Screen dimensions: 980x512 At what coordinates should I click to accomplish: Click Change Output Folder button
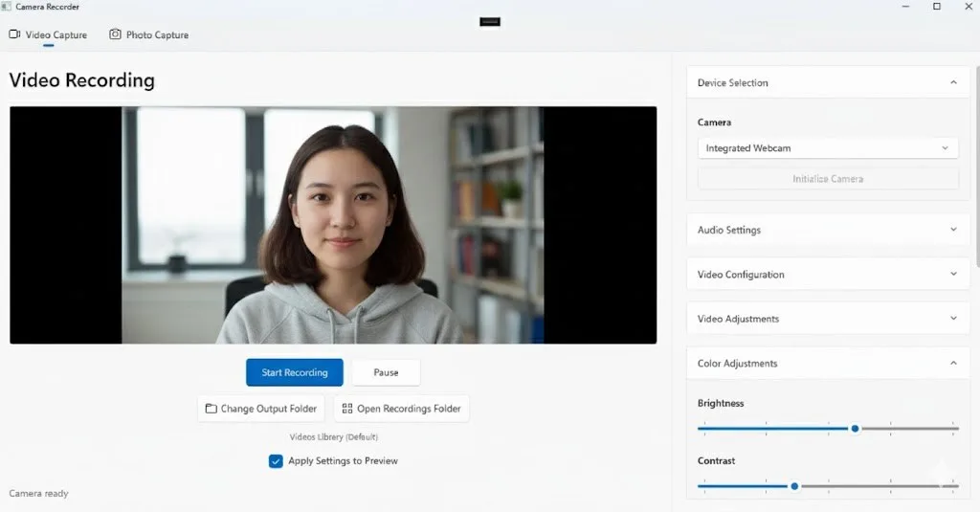[x=261, y=409]
